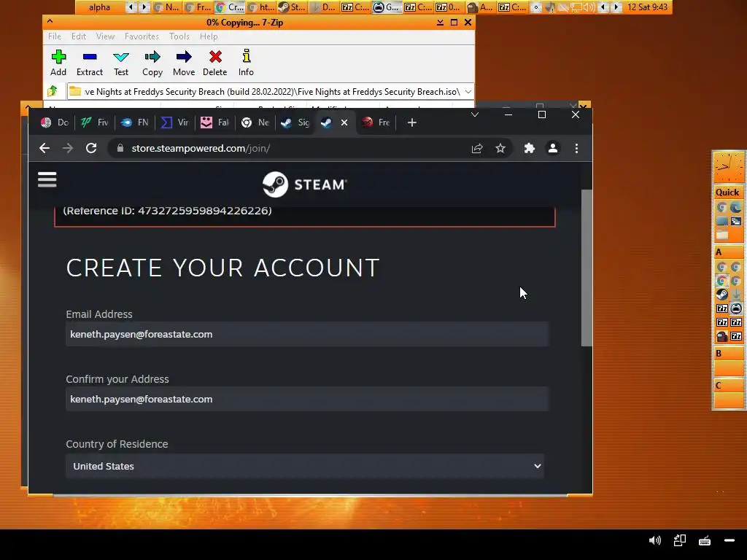Bookmark this page with the star

pyautogui.click(x=500, y=149)
